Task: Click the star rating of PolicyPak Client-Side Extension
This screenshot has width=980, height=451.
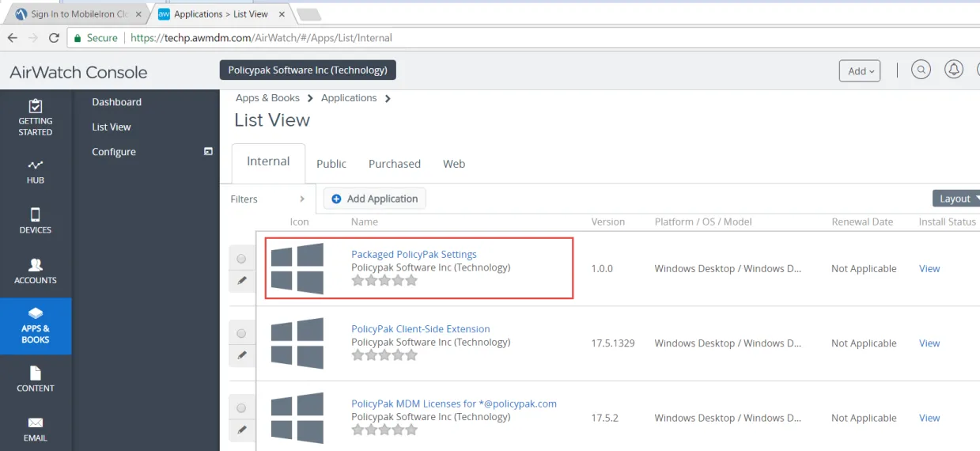Action: tap(384, 355)
